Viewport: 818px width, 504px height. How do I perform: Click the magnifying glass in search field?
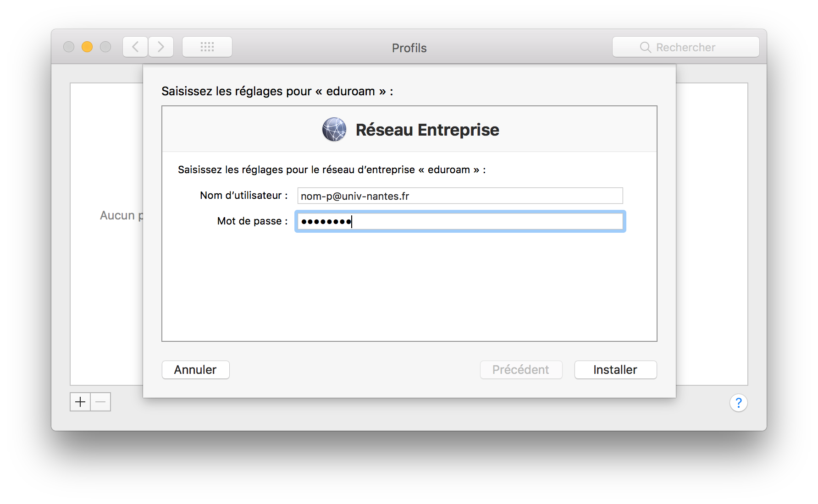click(645, 47)
